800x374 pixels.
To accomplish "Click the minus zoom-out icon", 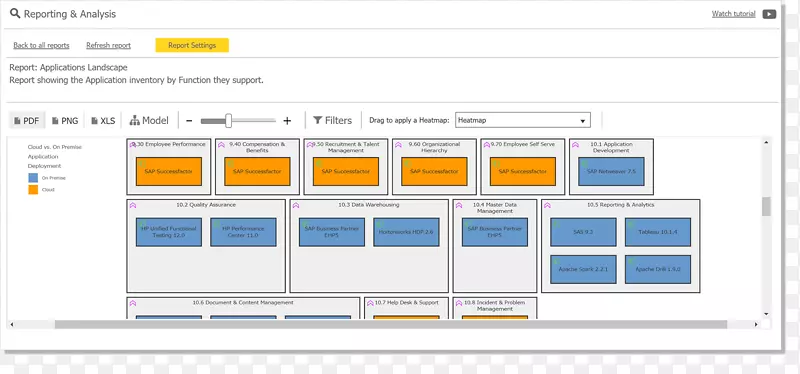I will pyautogui.click(x=189, y=121).
